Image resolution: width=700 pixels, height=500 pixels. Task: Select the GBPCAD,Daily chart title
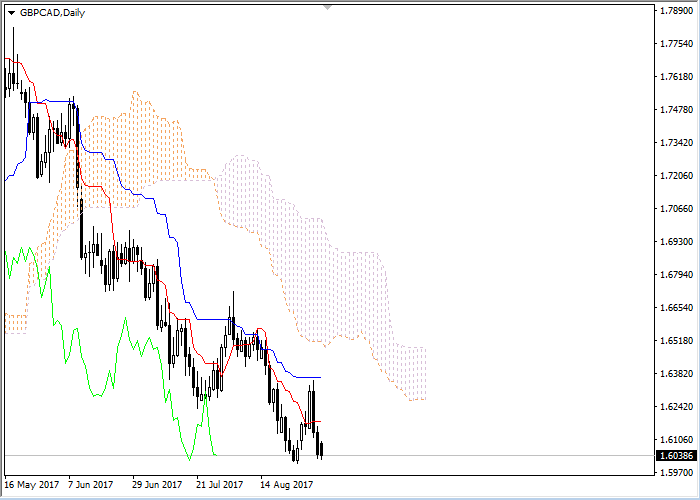(x=53, y=12)
